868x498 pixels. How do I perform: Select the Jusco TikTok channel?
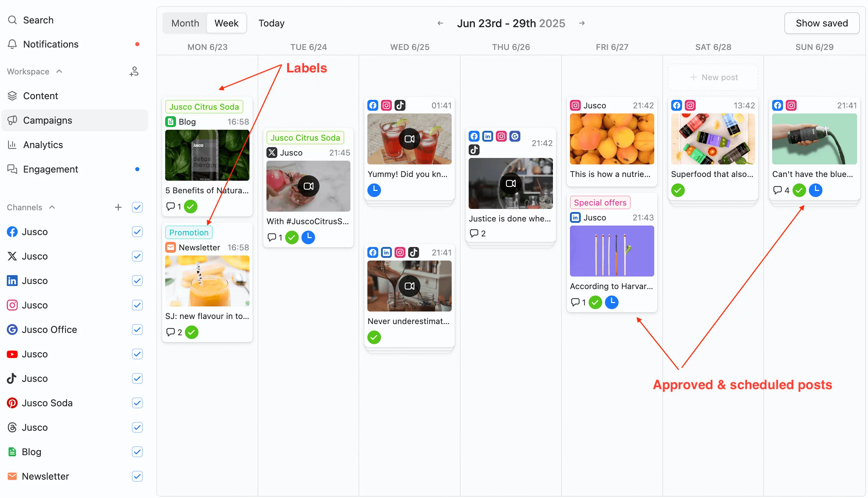click(x=35, y=378)
